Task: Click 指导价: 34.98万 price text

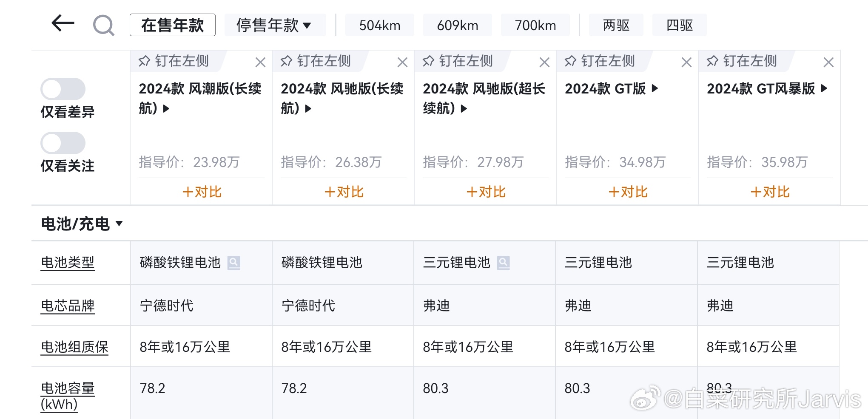Action: [x=615, y=162]
